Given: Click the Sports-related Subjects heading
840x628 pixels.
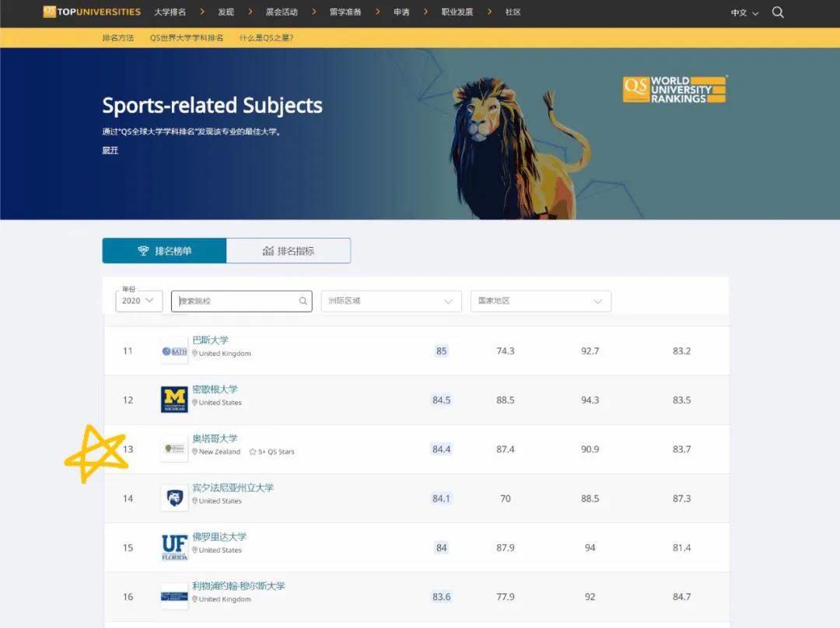Looking at the screenshot, I should pyautogui.click(x=212, y=106).
